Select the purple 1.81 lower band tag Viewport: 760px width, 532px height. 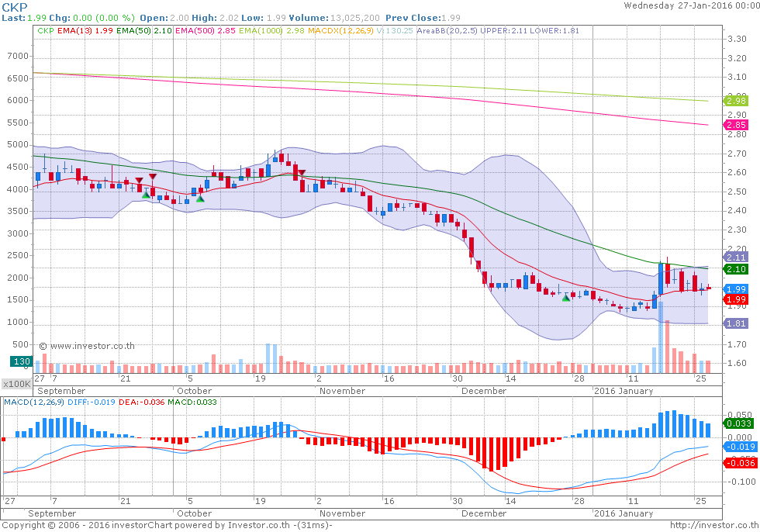pos(736,323)
